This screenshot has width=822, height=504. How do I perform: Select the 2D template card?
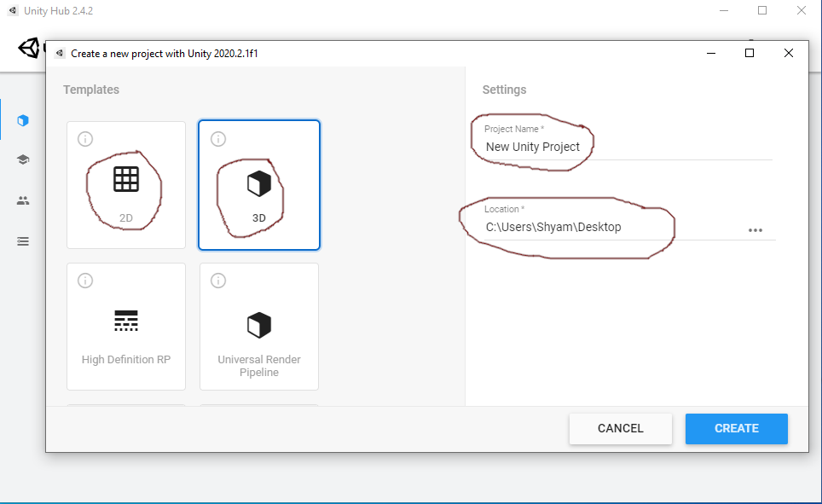coord(126,184)
